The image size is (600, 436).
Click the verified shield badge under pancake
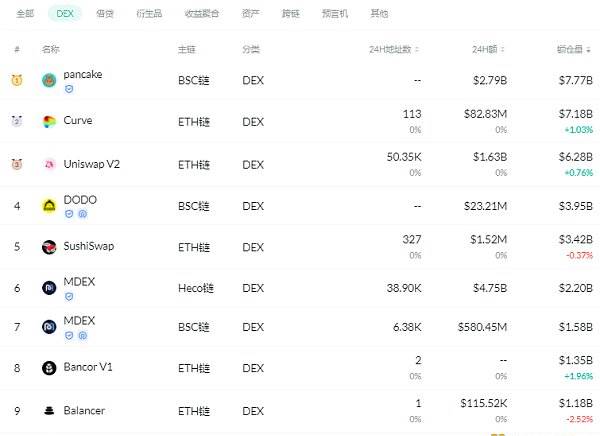tap(69, 89)
